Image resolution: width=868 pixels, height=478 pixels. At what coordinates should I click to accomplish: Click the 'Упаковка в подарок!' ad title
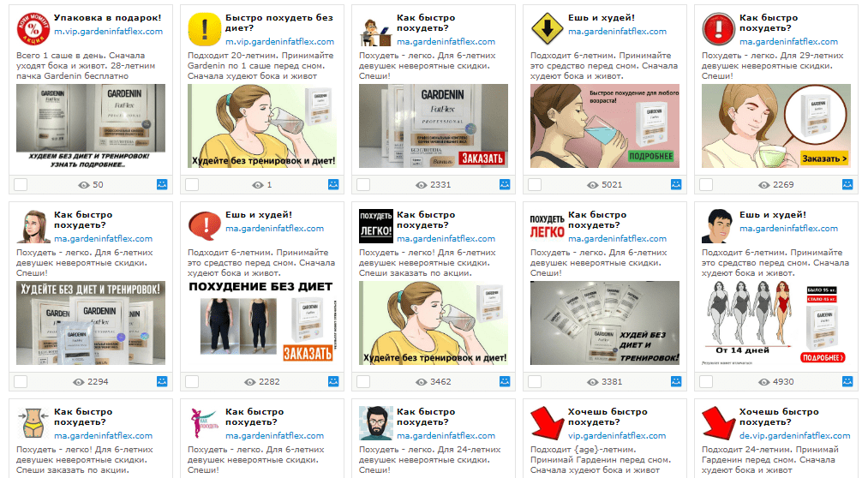point(107,18)
